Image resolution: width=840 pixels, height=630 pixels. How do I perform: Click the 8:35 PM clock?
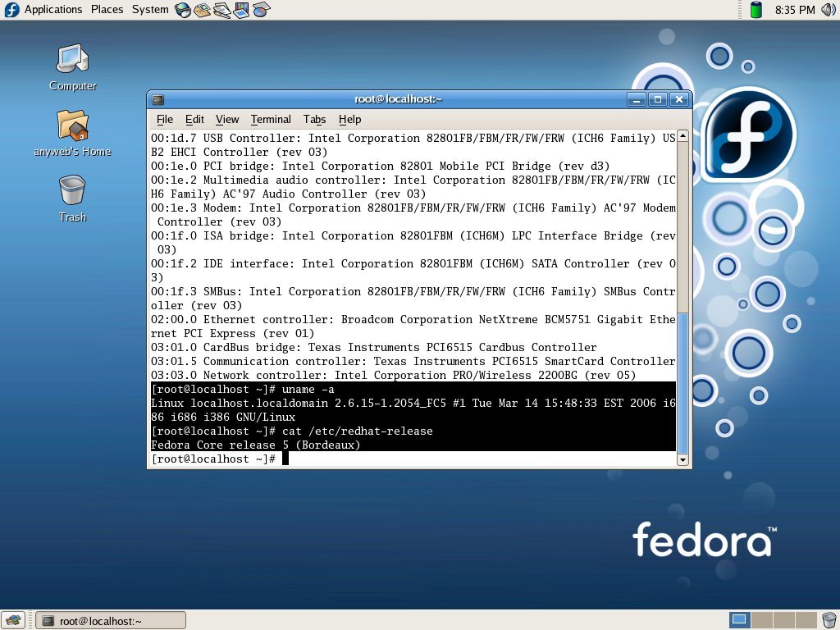click(x=795, y=10)
